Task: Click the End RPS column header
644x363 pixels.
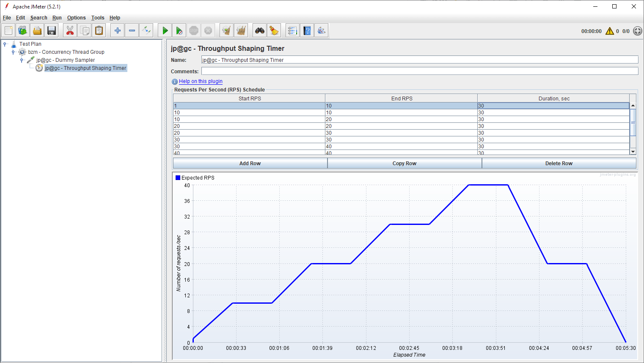Action: (x=402, y=98)
